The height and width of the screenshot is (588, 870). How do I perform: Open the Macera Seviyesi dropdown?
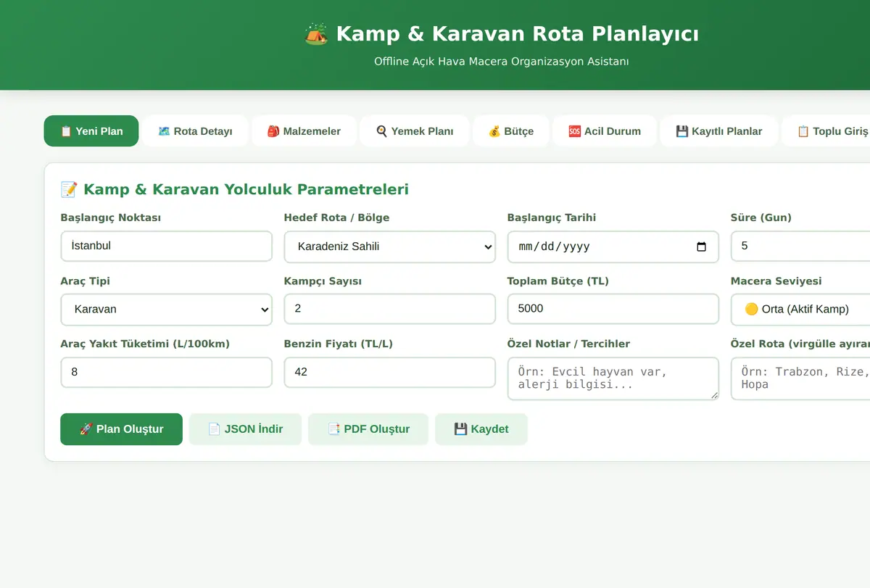[x=800, y=310]
